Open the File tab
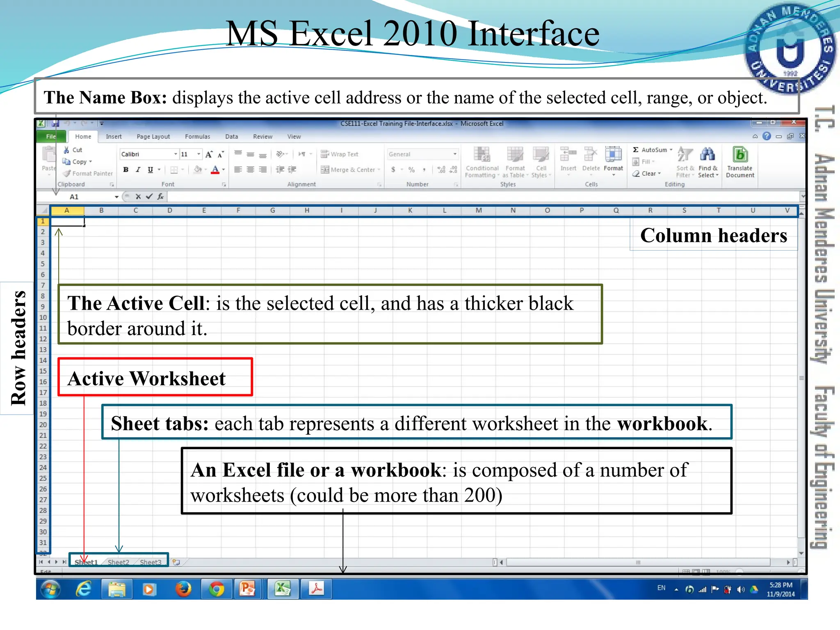The width and height of the screenshot is (840, 630). (51, 137)
